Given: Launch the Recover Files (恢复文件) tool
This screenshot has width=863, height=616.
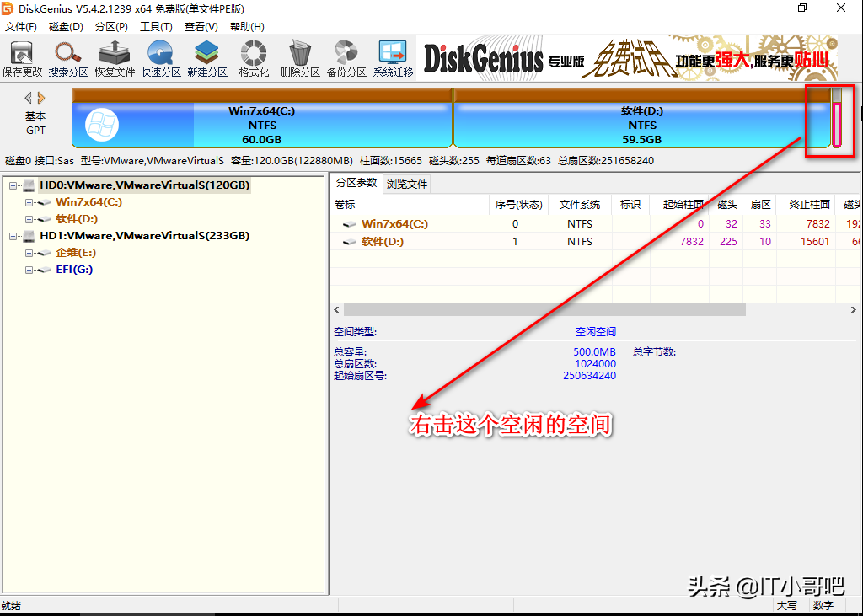Looking at the screenshot, I should click(x=115, y=58).
